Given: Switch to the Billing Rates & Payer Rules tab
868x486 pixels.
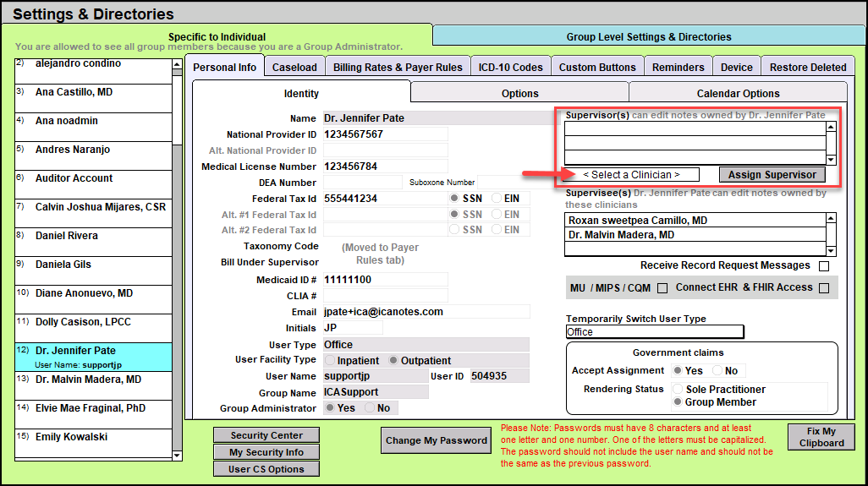Looking at the screenshot, I should (x=398, y=68).
